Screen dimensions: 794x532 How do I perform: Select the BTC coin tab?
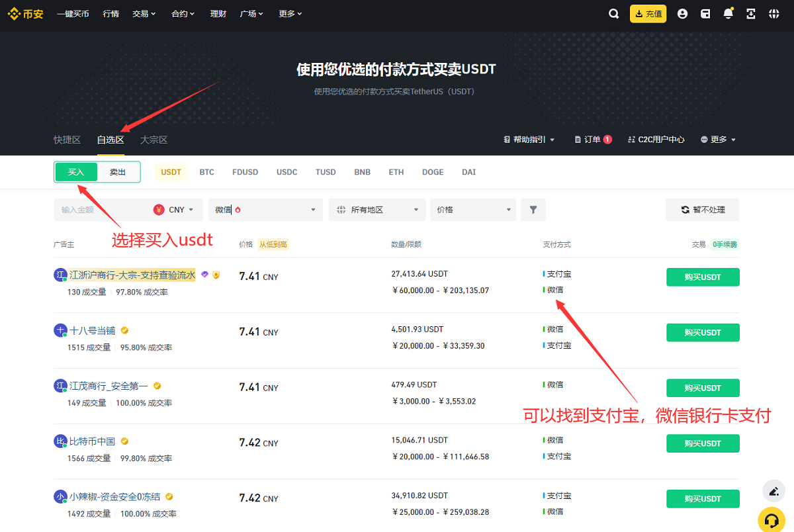point(207,172)
